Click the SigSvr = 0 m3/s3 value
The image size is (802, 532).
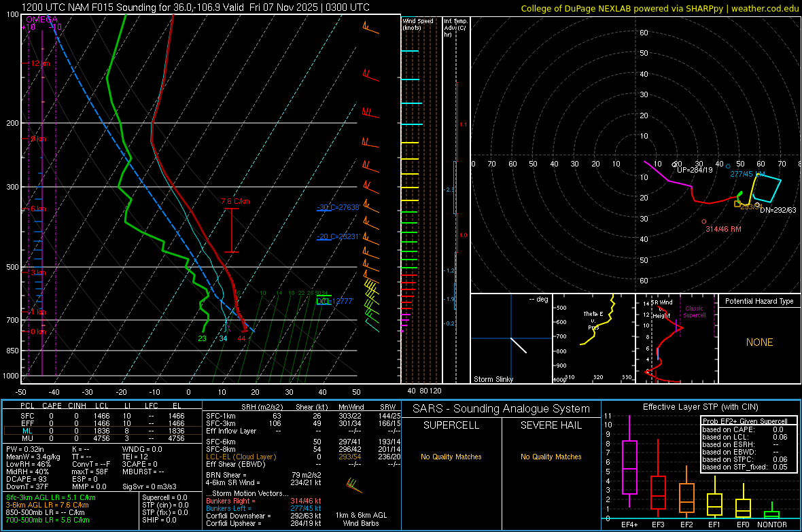pos(150,487)
